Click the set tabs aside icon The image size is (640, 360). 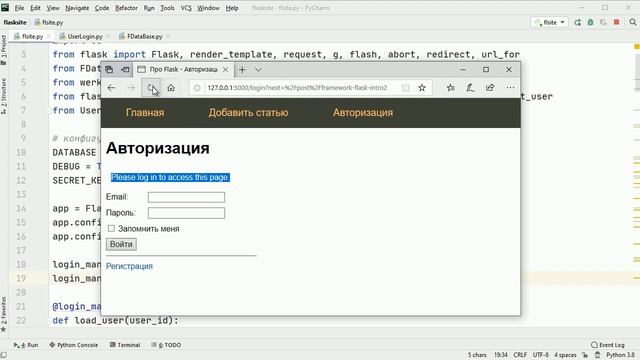point(125,70)
